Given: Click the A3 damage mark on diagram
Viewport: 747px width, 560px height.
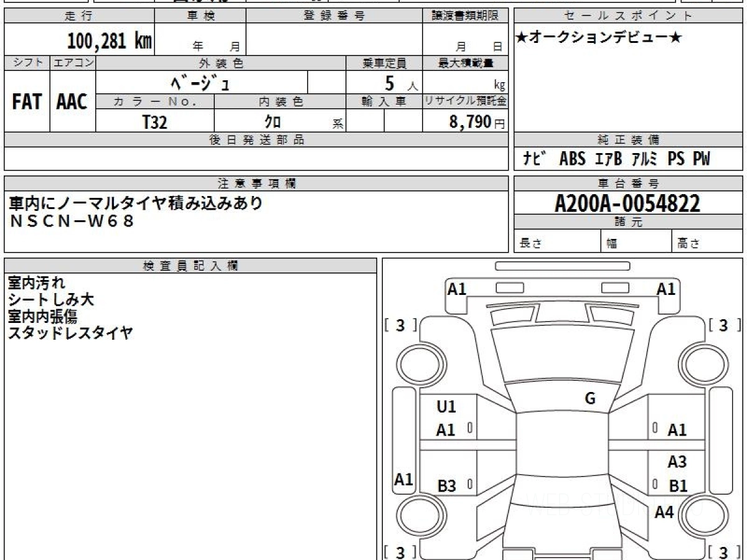Looking at the screenshot, I should coord(677,462).
